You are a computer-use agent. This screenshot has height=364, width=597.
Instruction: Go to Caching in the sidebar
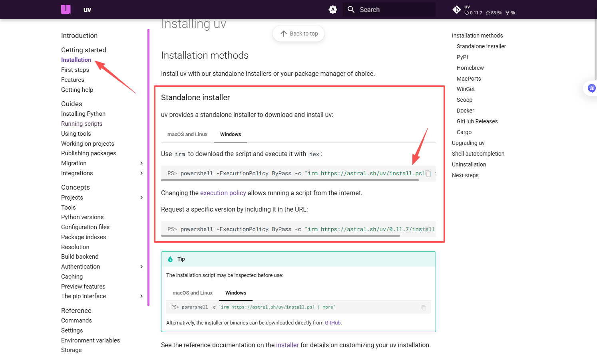pyautogui.click(x=72, y=277)
